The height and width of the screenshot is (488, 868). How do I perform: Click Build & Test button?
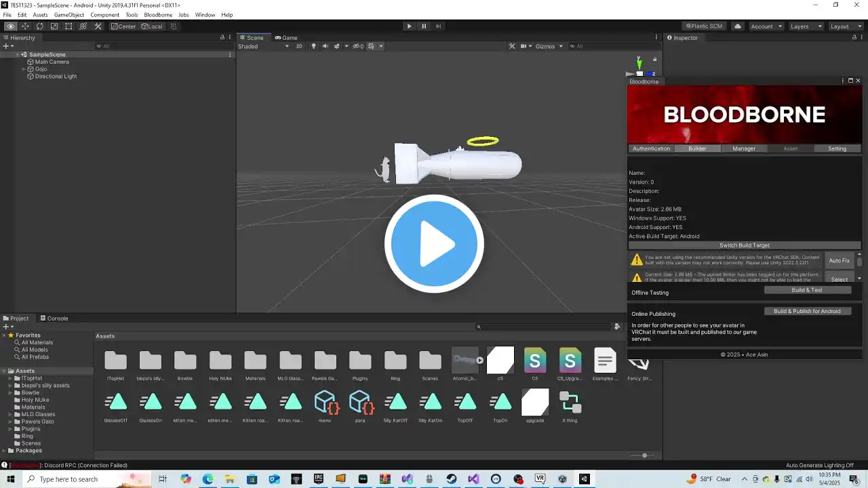[807, 290]
